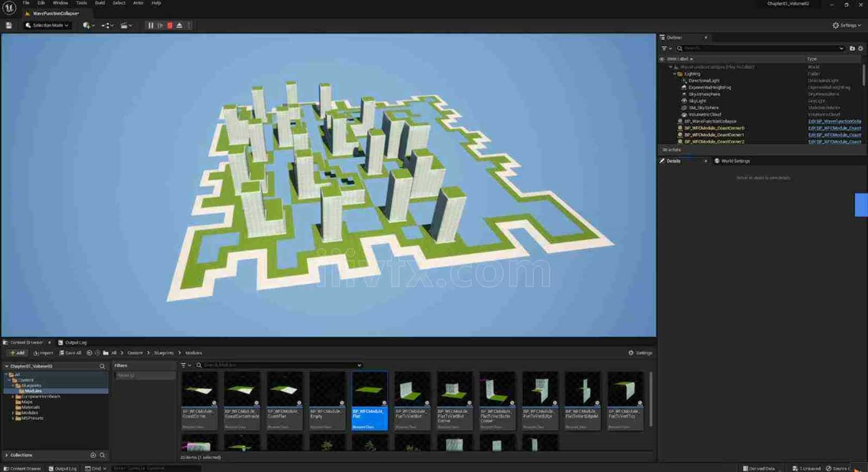Select DirectionalLight in the Outliner

pos(704,81)
